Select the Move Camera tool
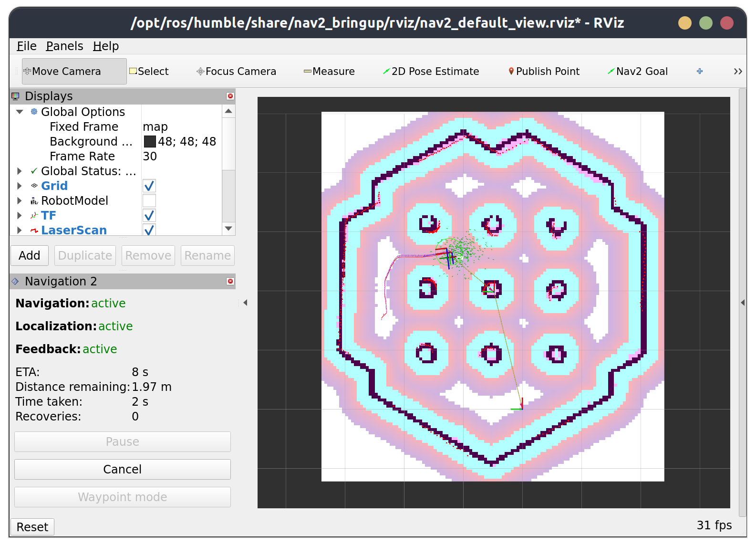The image size is (756, 546). tap(74, 72)
